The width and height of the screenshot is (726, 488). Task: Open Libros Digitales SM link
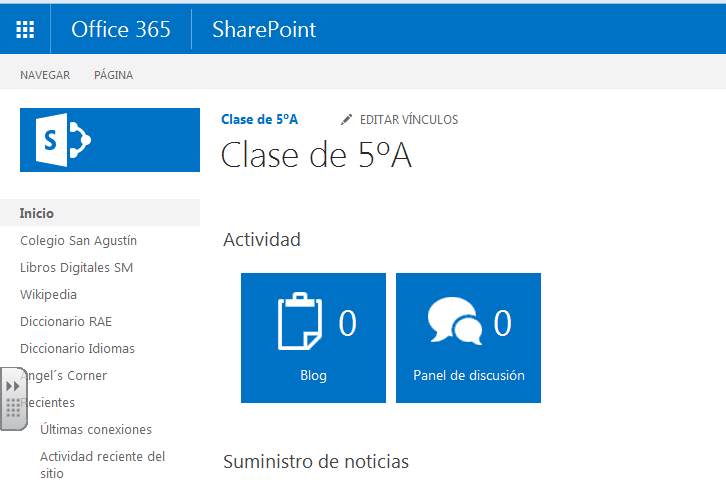tap(76, 268)
